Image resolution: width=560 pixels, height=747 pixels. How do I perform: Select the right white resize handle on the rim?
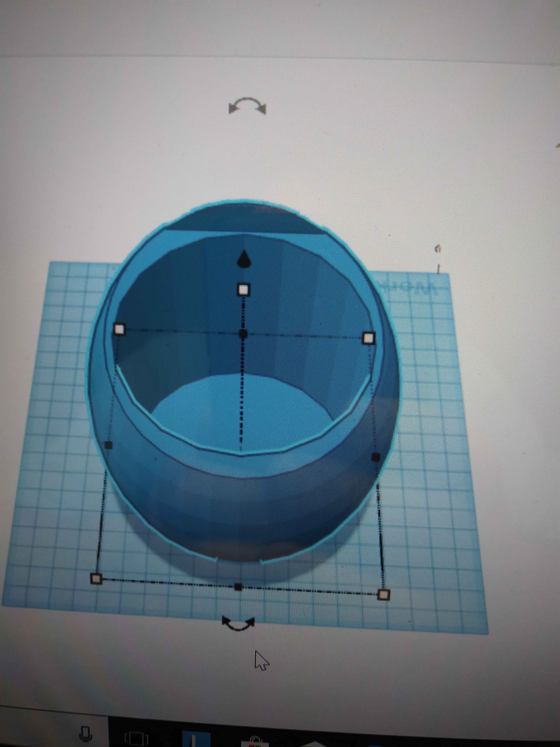coord(369,338)
